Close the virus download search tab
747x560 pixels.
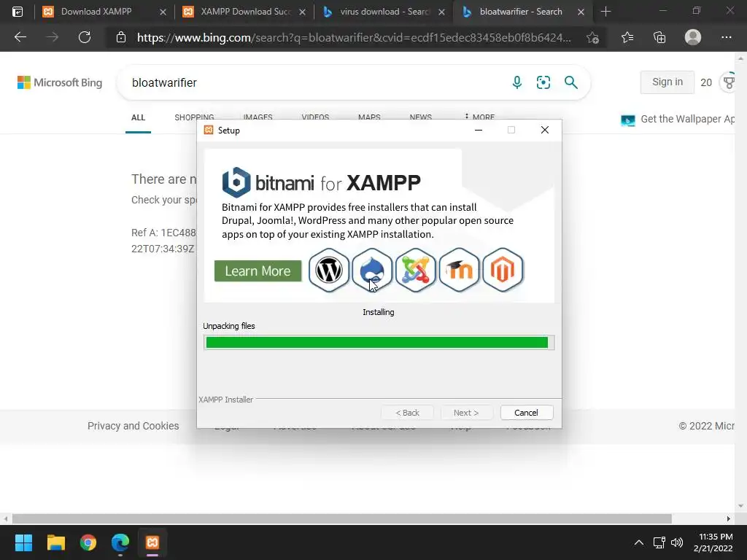[441, 12]
